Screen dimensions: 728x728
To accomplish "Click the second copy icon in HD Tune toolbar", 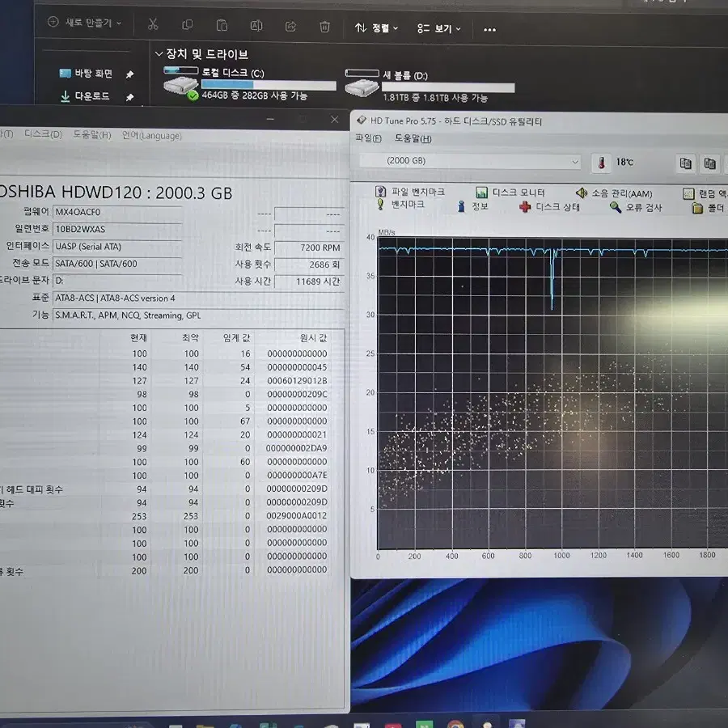I will (x=710, y=163).
